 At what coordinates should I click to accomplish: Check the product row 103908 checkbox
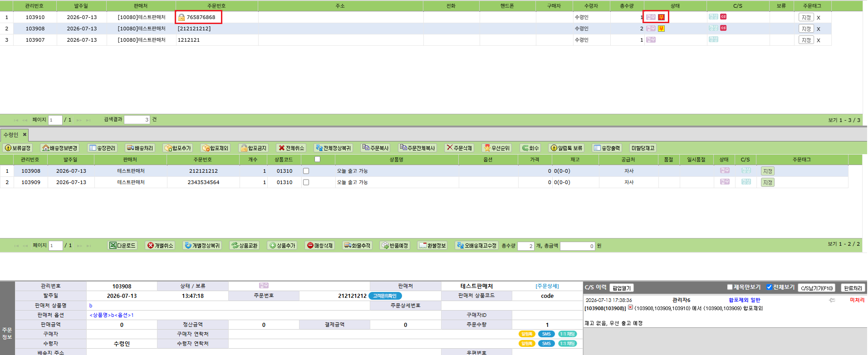[x=306, y=171]
